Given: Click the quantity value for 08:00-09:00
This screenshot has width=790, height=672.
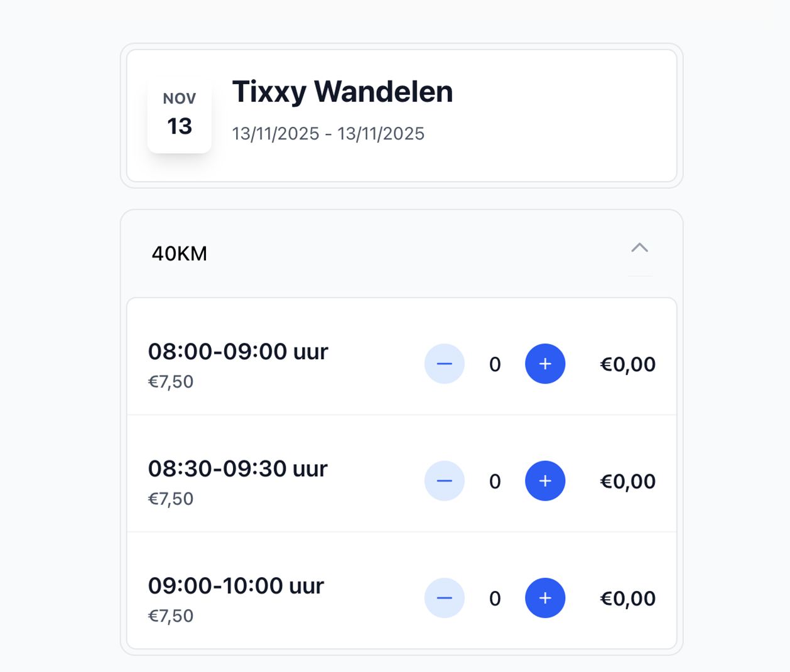Looking at the screenshot, I should [495, 364].
